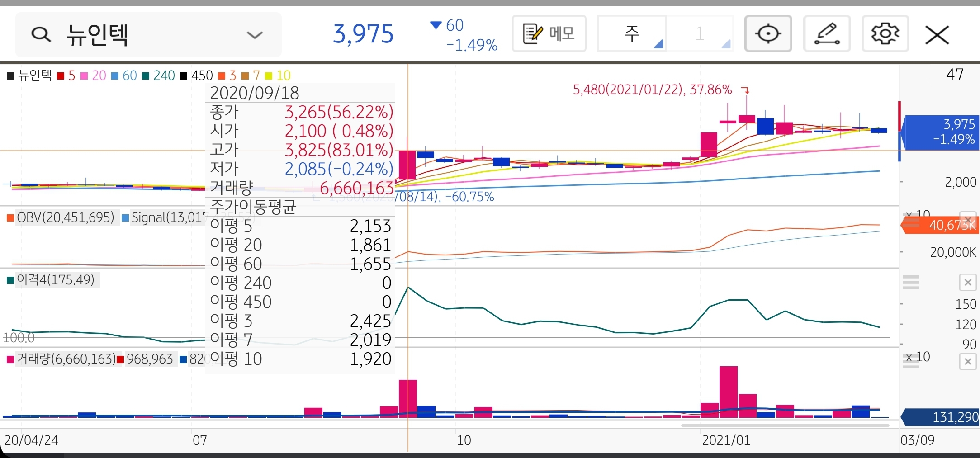The image size is (980, 458).
Task: Click the orange 40,673K OBV tag
Action: click(940, 225)
